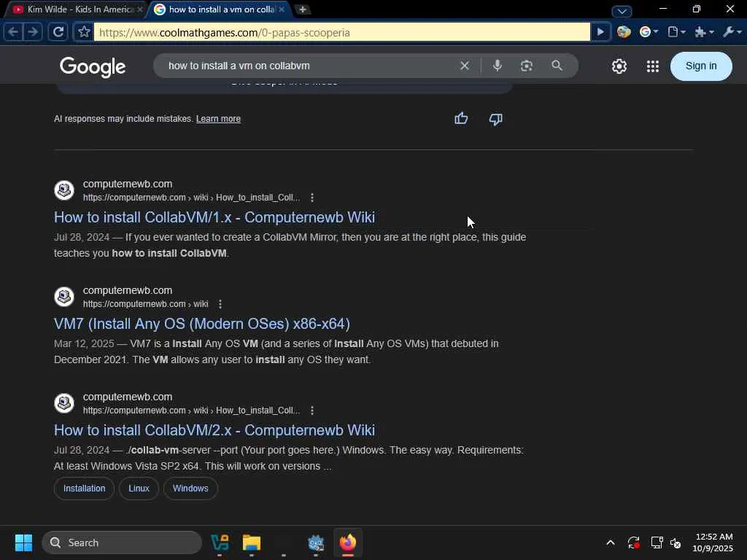Click the URL text under the VM7 result's computernewb.com

pyautogui.click(x=145, y=304)
